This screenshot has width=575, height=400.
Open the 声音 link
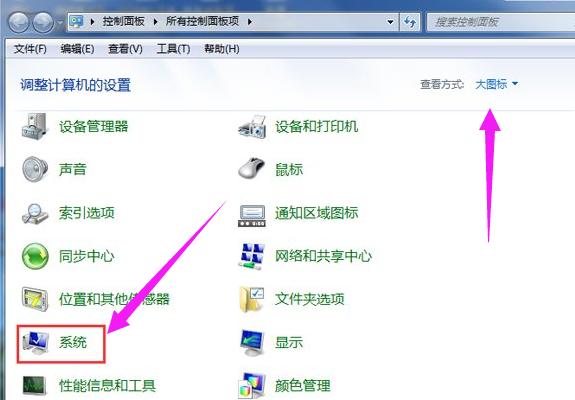[73, 169]
